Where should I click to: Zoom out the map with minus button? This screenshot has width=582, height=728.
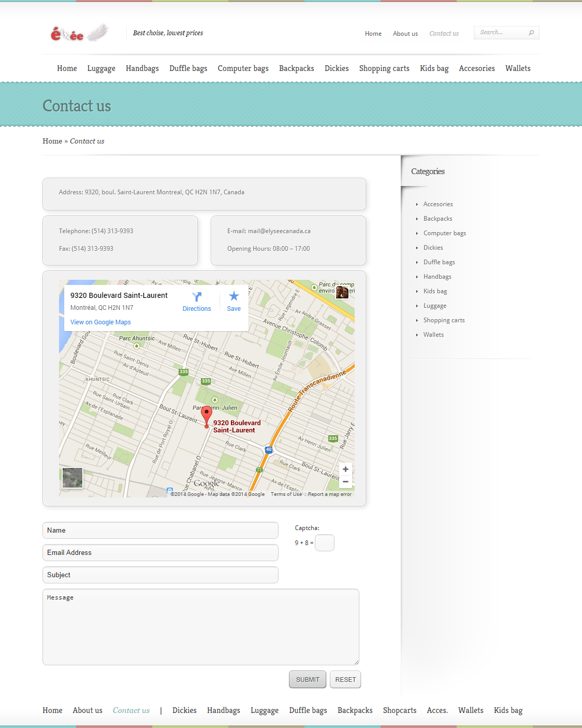(345, 482)
